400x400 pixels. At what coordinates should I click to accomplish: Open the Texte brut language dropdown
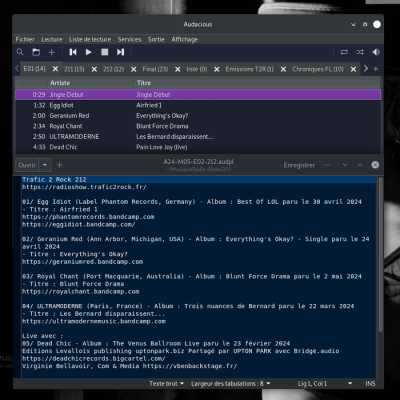coord(166,384)
